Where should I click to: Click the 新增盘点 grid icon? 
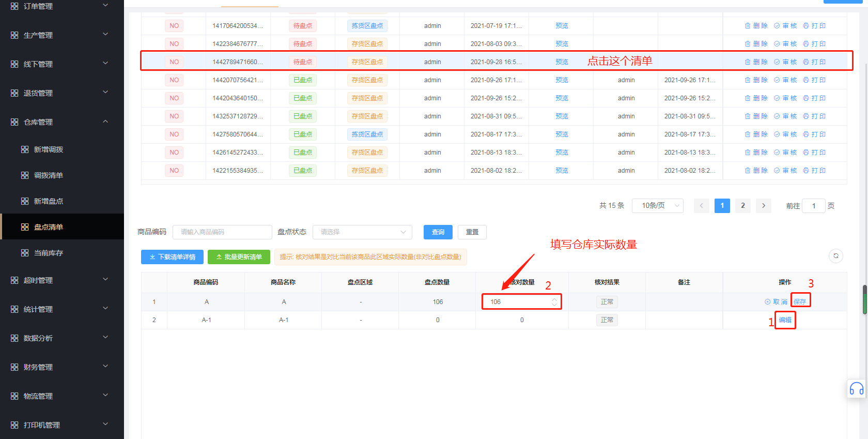[x=25, y=201]
